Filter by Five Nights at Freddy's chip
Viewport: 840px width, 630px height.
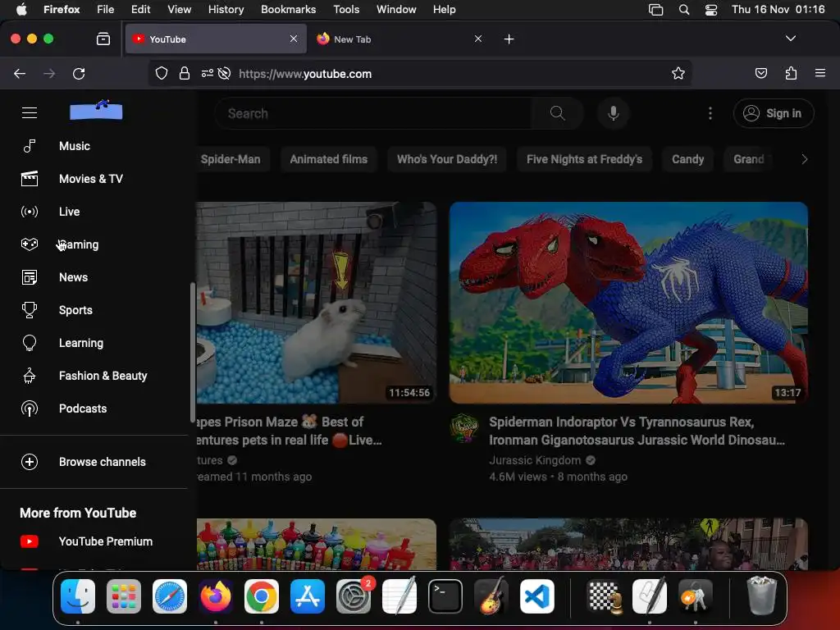tap(584, 159)
